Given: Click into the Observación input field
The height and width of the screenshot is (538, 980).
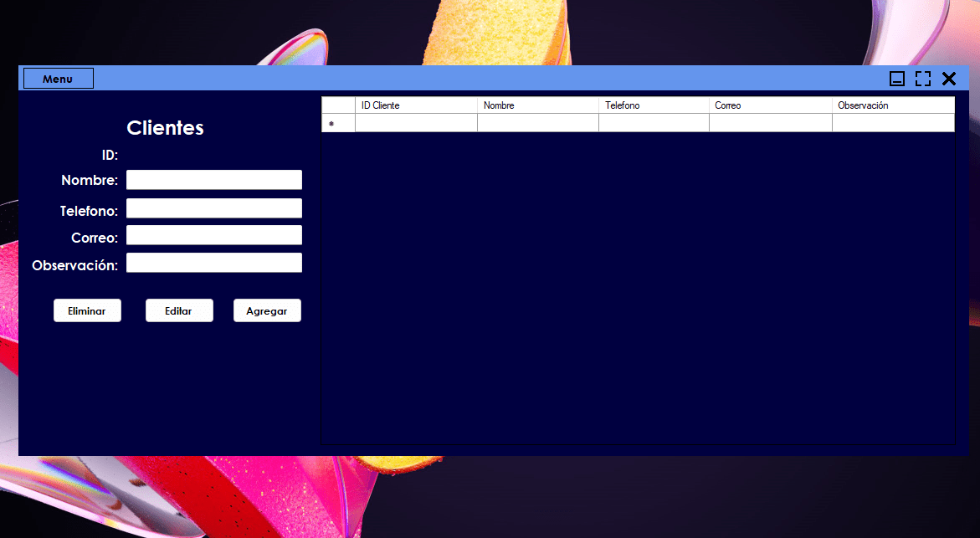Looking at the screenshot, I should pos(213,263).
